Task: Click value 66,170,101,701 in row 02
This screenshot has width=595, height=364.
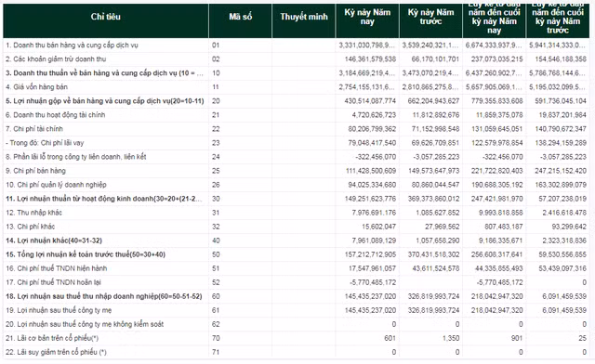Action: coord(435,59)
